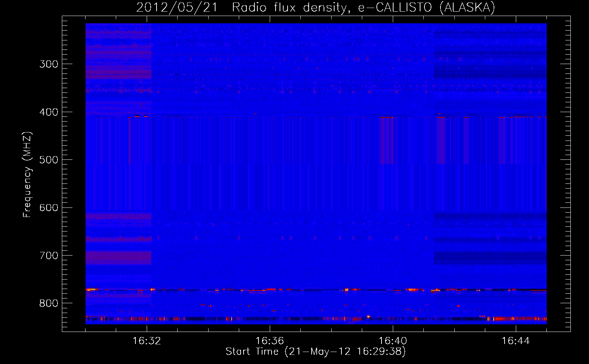Image resolution: width=589 pixels, height=364 pixels.
Task: Click the 16:40 time tick label
Action: [393, 341]
